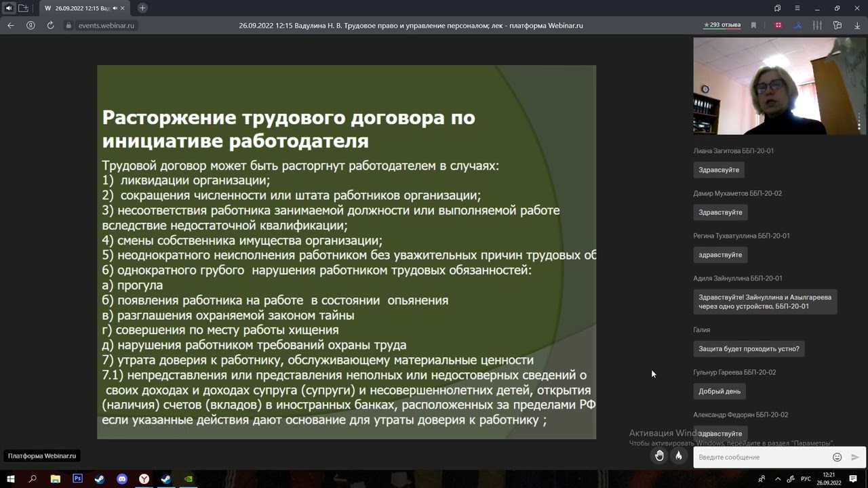
Task: Send the chat message arrow
Action: point(855,457)
